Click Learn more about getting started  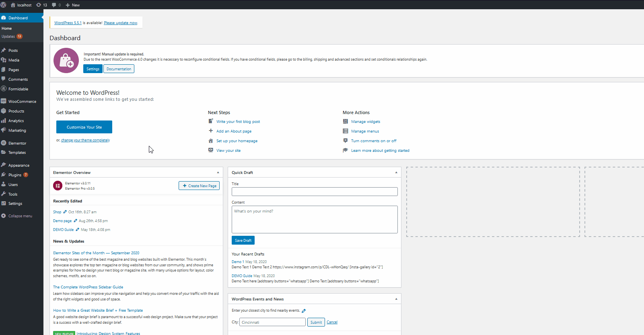point(380,151)
